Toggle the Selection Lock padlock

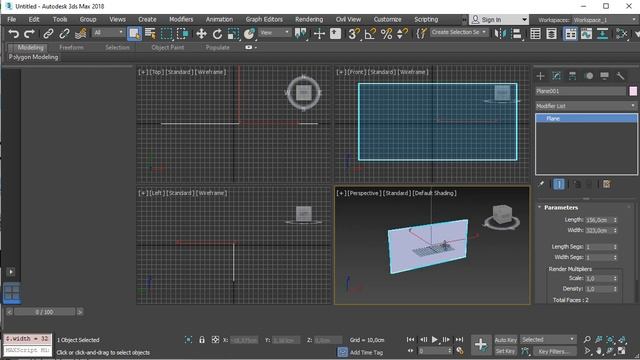point(202,340)
